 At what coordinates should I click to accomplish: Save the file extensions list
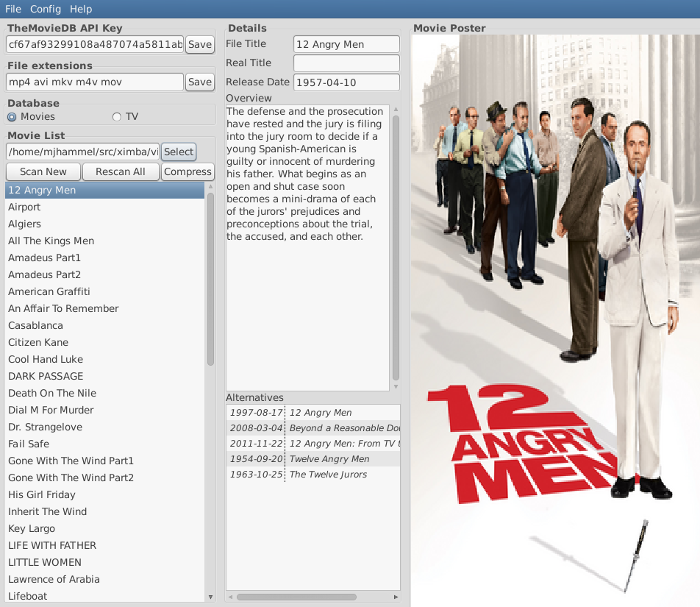click(x=199, y=82)
